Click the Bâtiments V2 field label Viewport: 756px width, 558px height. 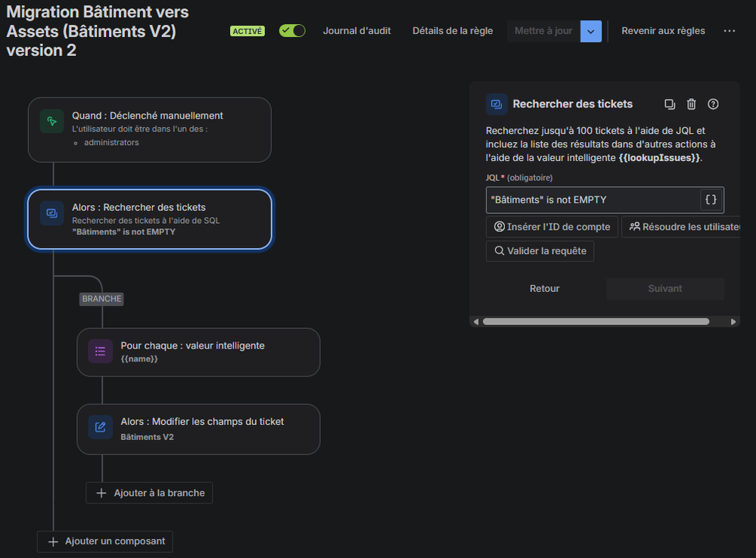[147, 437]
